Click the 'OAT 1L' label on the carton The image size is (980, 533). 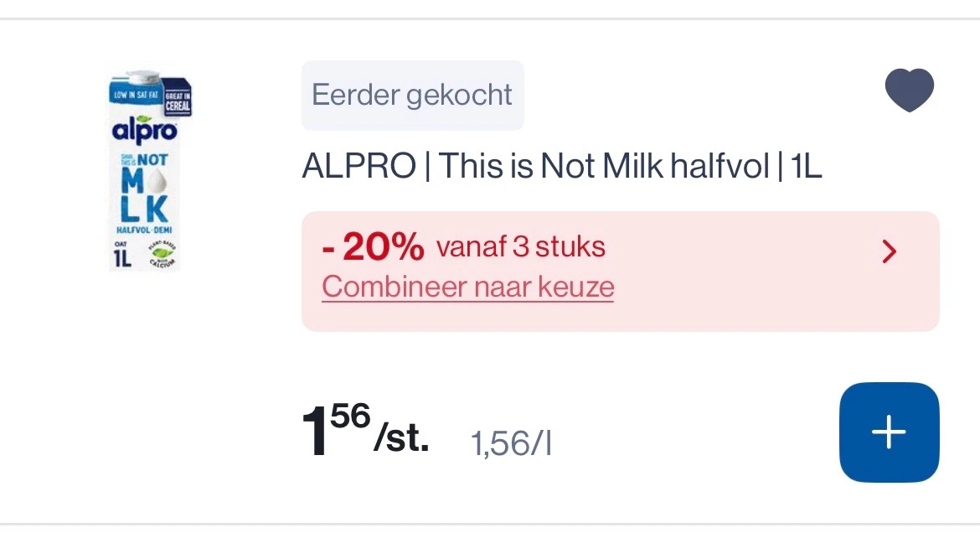point(121,254)
